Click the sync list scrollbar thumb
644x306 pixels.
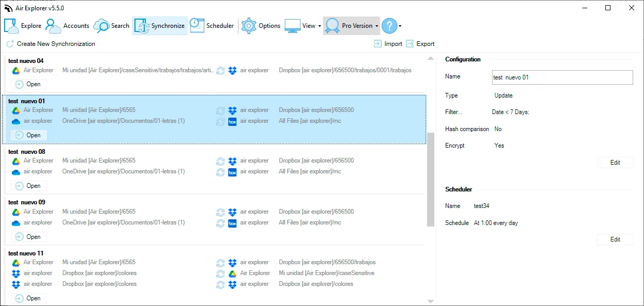pos(431,179)
